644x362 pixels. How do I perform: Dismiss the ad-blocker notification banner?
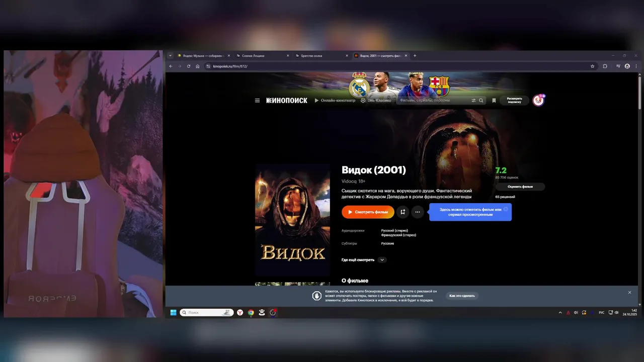point(629,293)
